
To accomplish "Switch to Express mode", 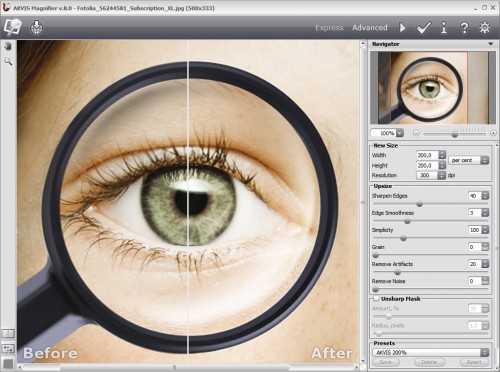I will click(329, 28).
